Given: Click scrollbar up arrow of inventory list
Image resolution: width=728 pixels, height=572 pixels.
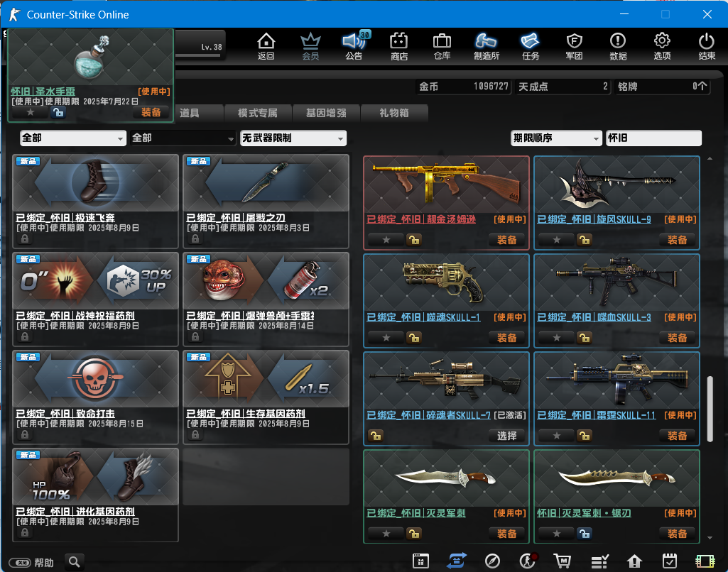Looking at the screenshot, I should [x=710, y=159].
